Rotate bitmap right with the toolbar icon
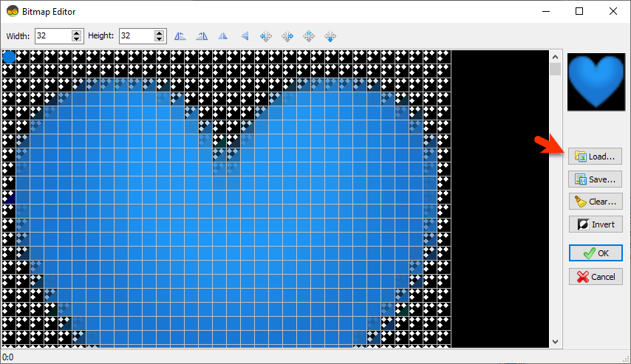Screen dimensions: 631x364 coord(202,36)
